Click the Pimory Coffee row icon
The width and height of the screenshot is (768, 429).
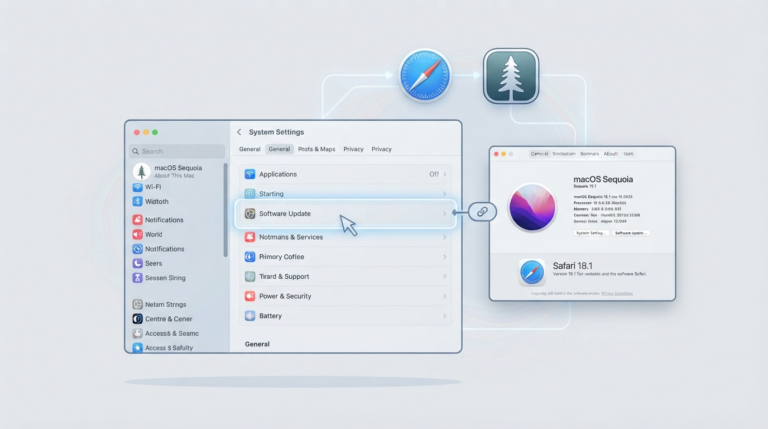[250, 257]
